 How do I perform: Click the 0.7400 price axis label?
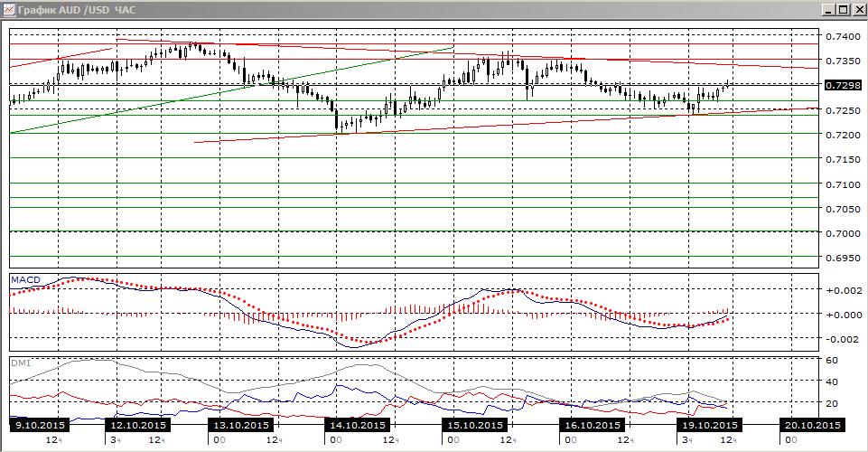843,36
